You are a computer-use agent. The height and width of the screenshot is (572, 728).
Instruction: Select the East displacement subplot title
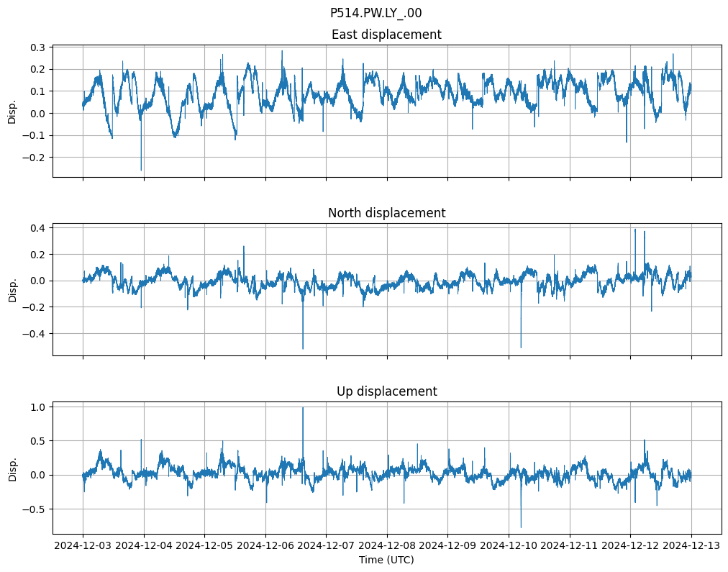point(386,35)
